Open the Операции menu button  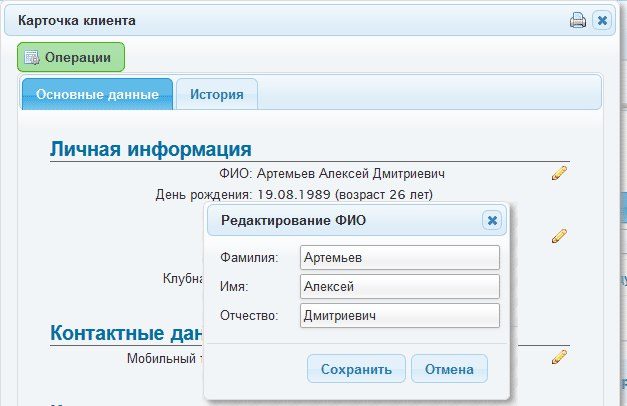(71, 57)
